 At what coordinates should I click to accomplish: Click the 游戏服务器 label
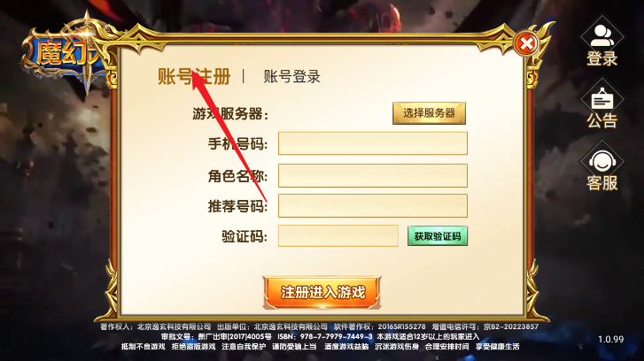pos(230,113)
